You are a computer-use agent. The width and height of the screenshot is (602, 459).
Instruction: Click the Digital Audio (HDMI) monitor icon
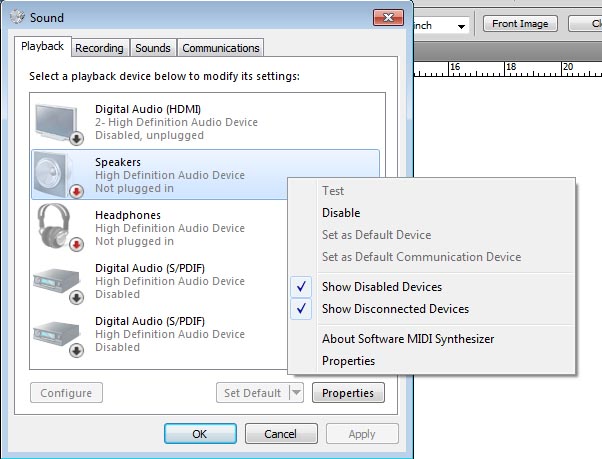pos(59,124)
